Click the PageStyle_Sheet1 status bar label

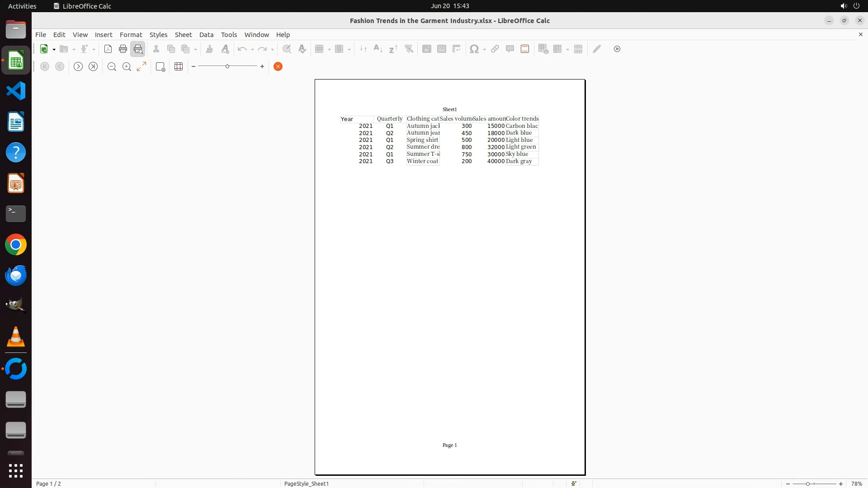pyautogui.click(x=307, y=483)
